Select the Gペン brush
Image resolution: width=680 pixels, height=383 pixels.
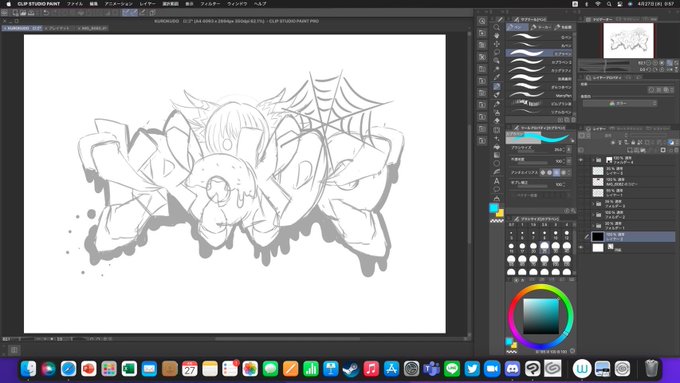pos(541,37)
